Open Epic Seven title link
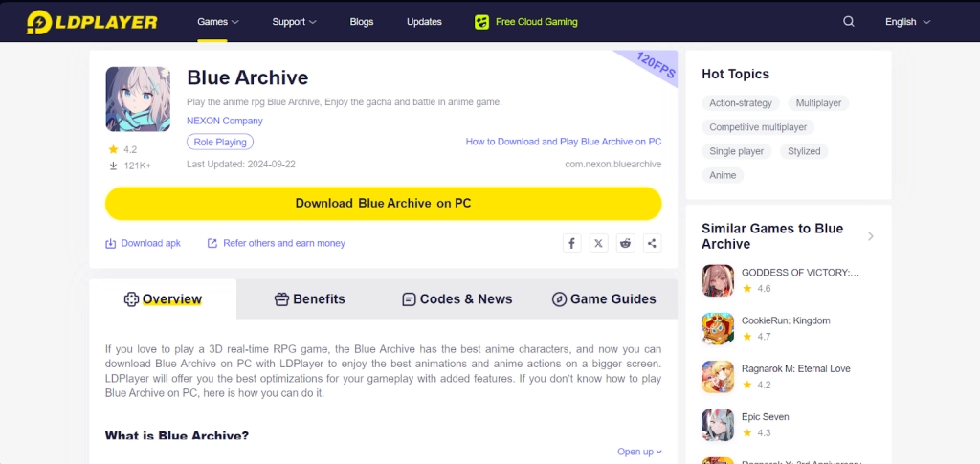 click(765, 417)
